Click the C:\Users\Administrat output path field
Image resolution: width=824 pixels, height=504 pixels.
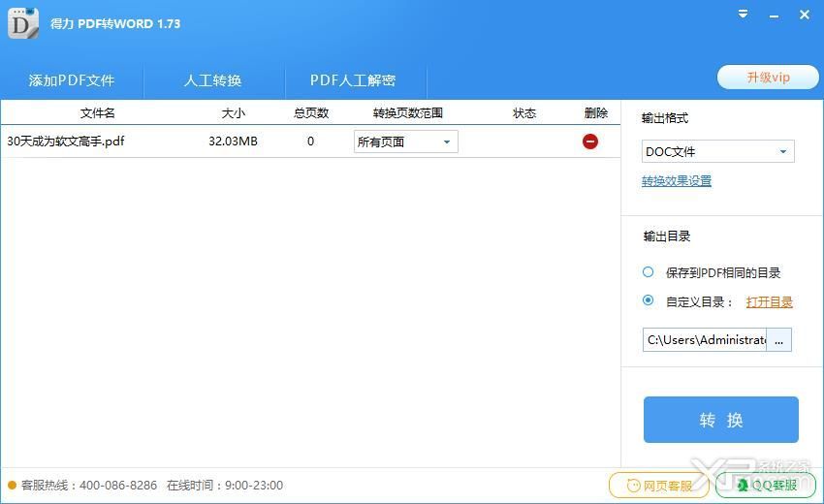pyautogui.click(x=705, y=340)
